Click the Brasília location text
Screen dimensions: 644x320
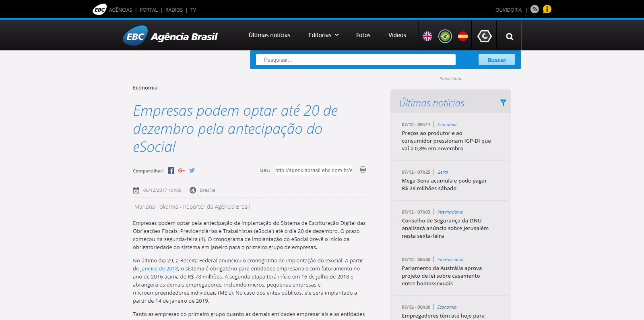coord(208,190)
